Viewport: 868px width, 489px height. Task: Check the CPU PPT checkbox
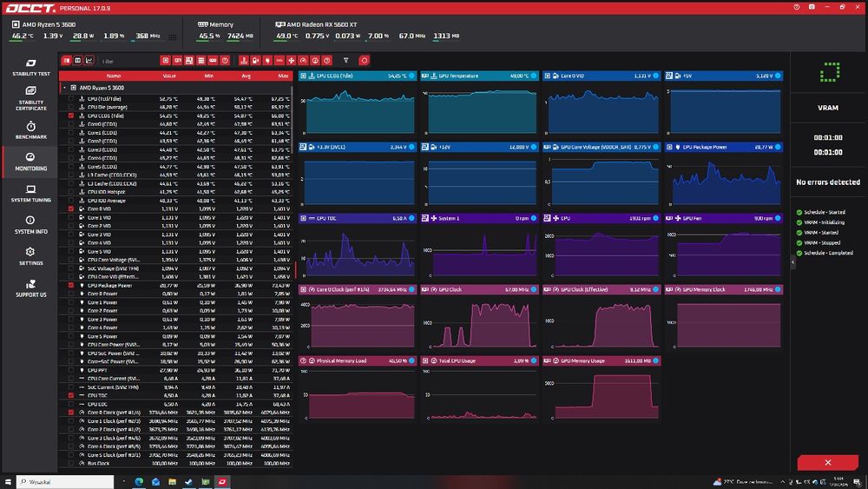(x=71, y=370)
